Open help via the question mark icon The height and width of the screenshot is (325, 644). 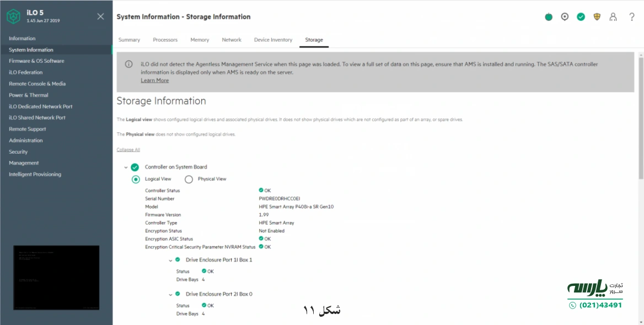pyautogui.click(x=631, y=17)
